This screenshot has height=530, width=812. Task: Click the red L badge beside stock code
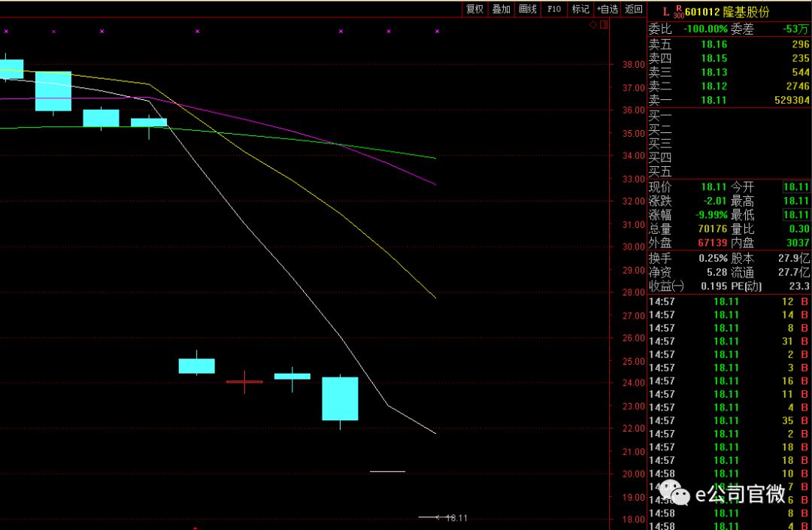[x=665, y=11]
